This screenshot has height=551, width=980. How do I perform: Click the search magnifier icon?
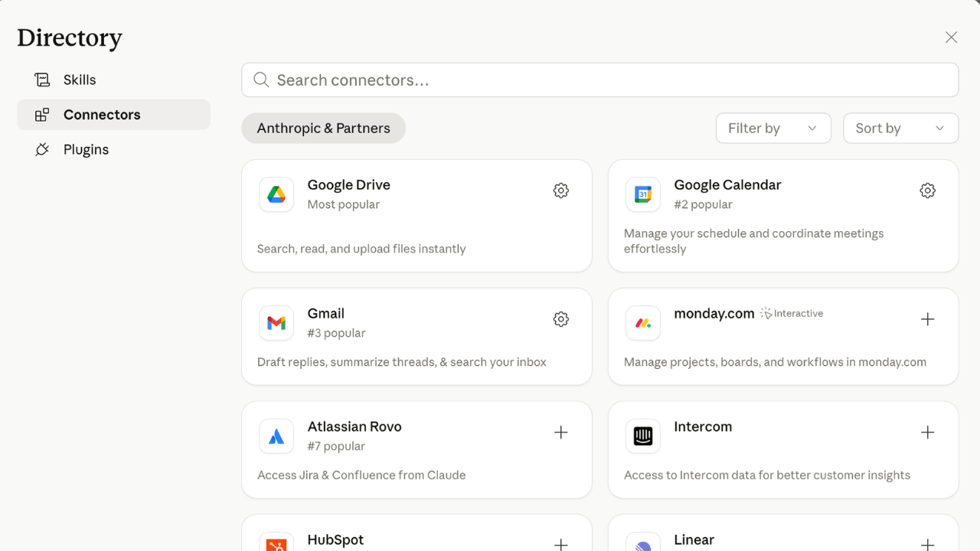(x=261, y=80)
